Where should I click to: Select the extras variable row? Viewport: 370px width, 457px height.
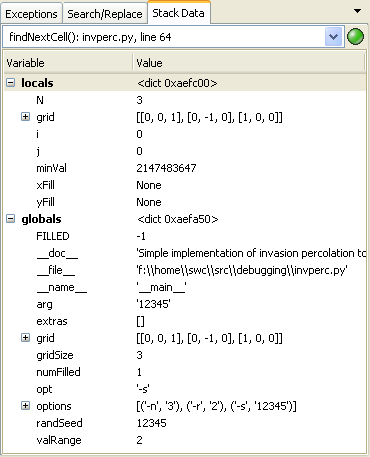click(185, 321)
